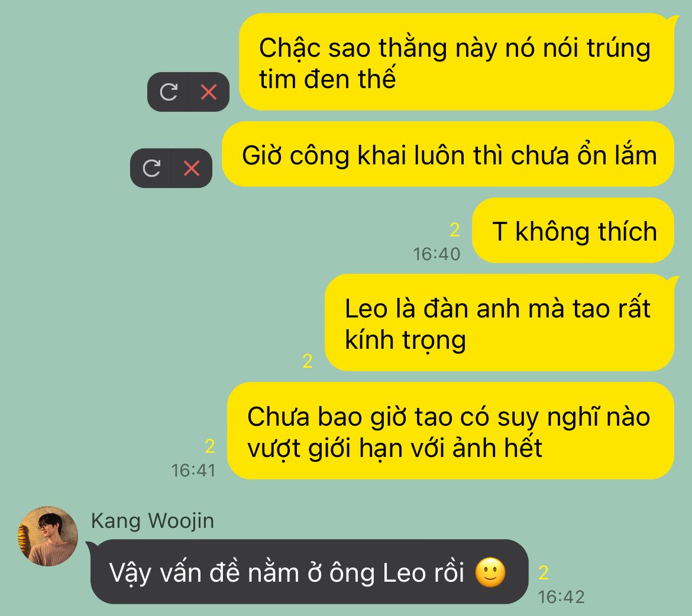Click red X beside 'Giờ công khai luôn' message
692x616 pixels.
pos(192,168)
